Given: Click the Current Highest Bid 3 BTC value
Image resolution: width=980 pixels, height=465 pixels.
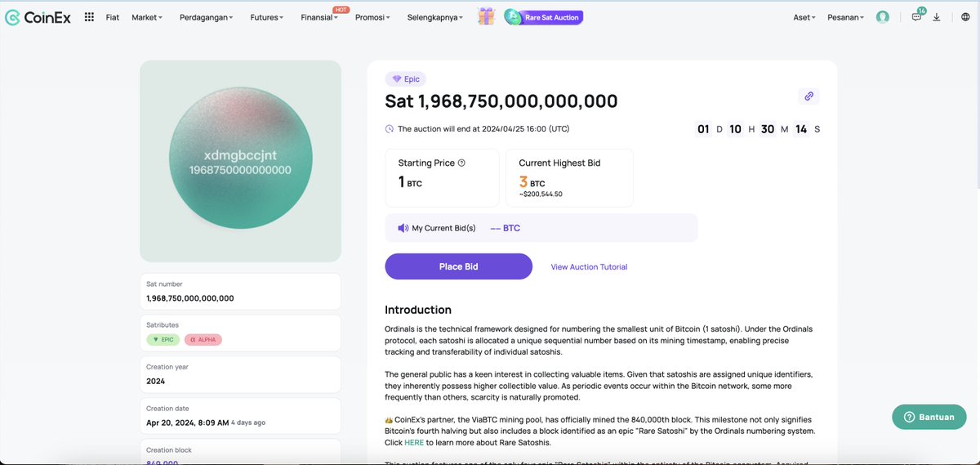Looking at the screenshot, I should point(532,182).
